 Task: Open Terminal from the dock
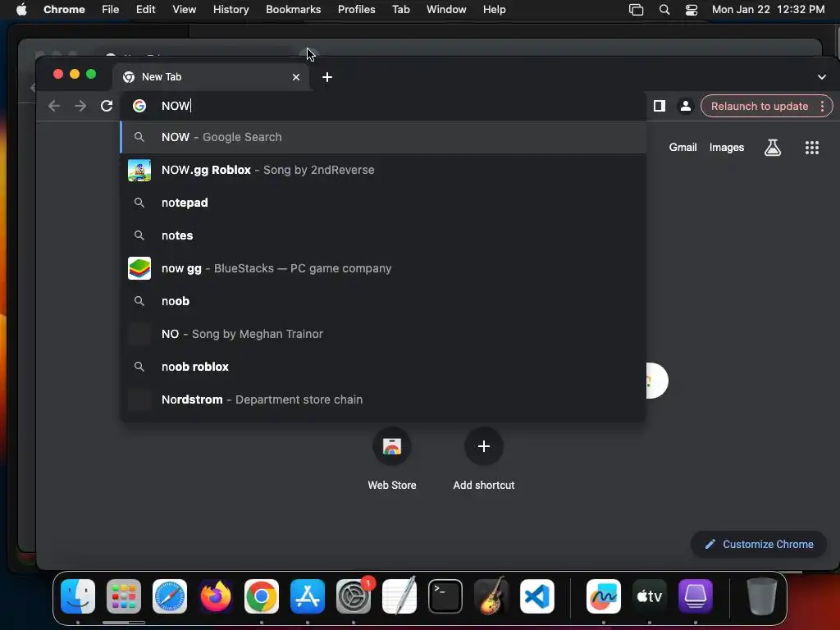(445, 596)
